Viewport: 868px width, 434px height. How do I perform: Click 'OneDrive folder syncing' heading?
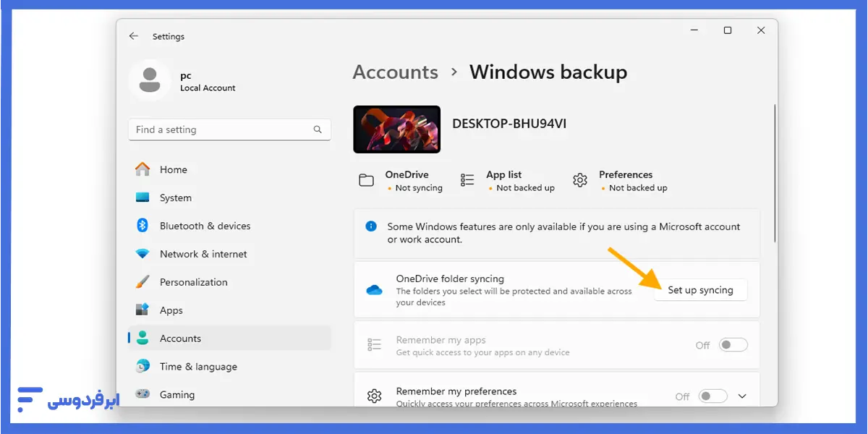click(450, 278)
